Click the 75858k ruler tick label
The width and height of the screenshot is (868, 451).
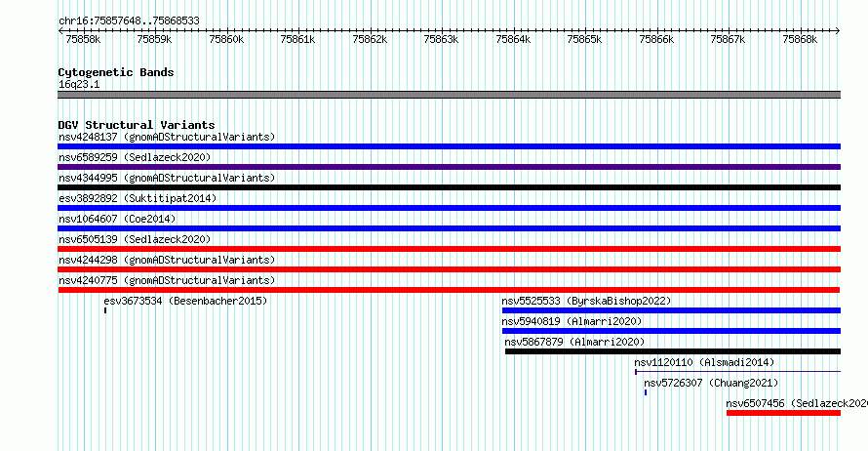[83, 39]
